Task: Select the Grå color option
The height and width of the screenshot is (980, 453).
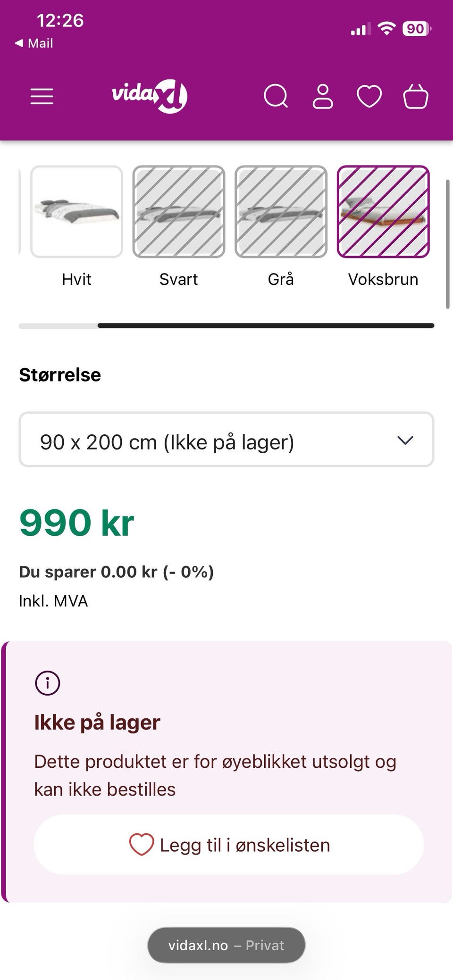Action: (281, 212)
